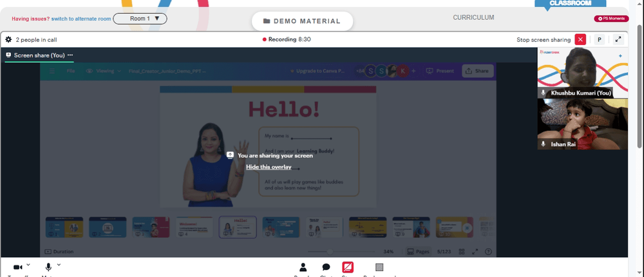Stop screen sharing with the red X

pos(580,39)
